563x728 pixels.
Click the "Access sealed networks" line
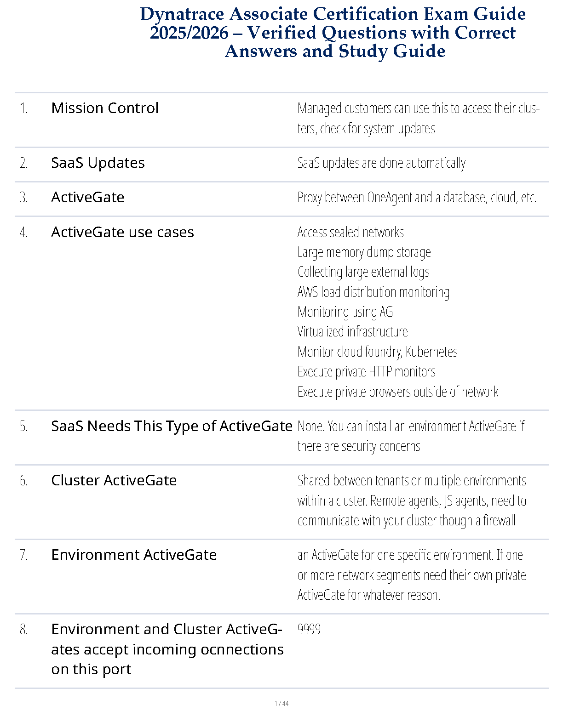[x=350, y=232]
